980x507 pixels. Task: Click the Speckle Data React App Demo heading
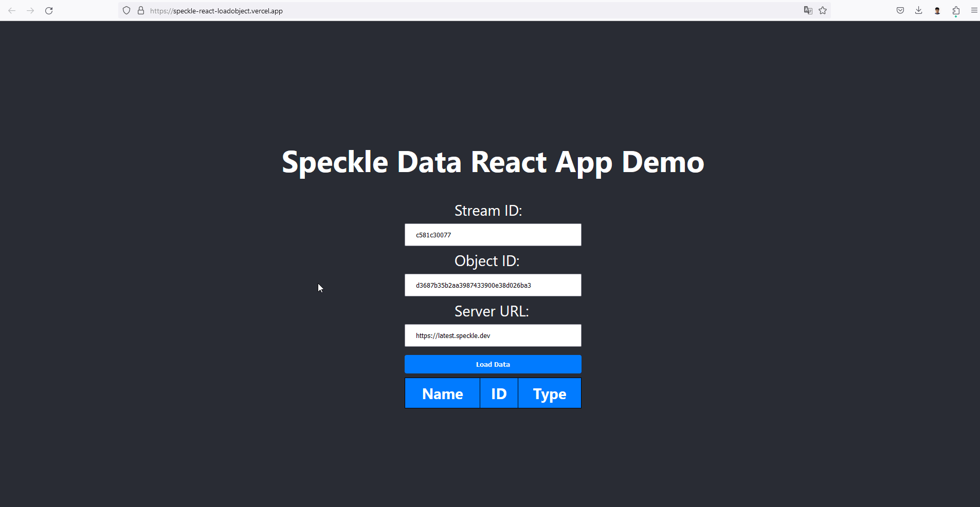click(493, 162)
